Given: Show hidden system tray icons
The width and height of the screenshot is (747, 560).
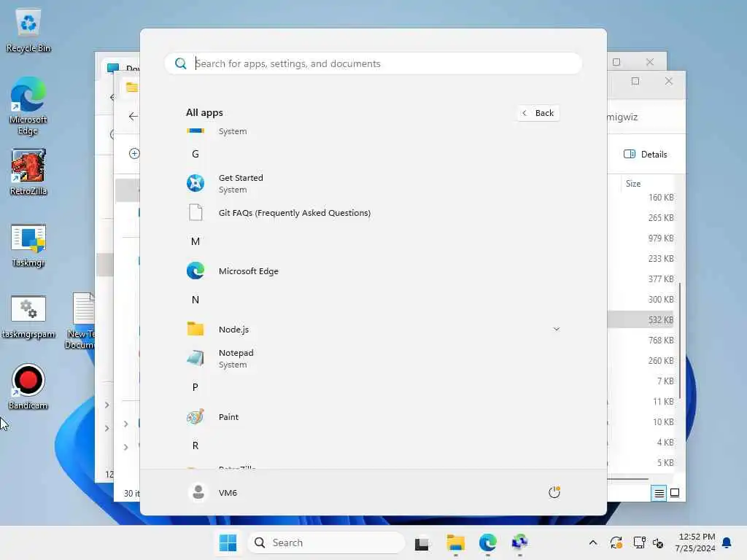Looking at the screenshot, I should [x=593, y=542].
